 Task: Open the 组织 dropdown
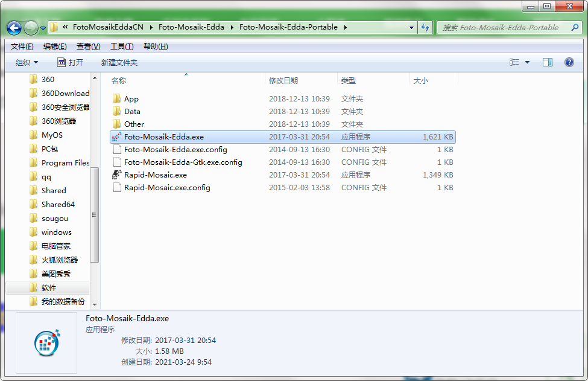point(27,63)
